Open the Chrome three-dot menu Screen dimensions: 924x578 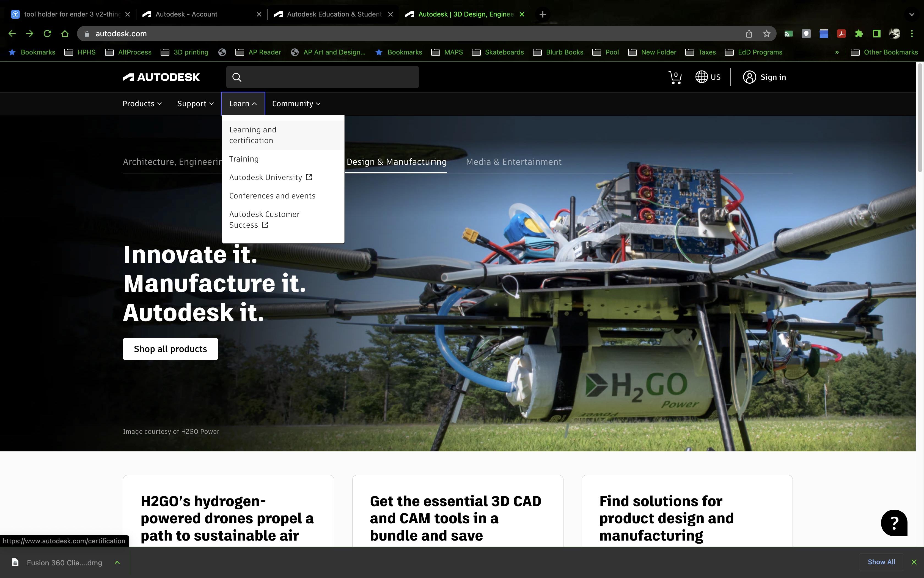point(912,34)
